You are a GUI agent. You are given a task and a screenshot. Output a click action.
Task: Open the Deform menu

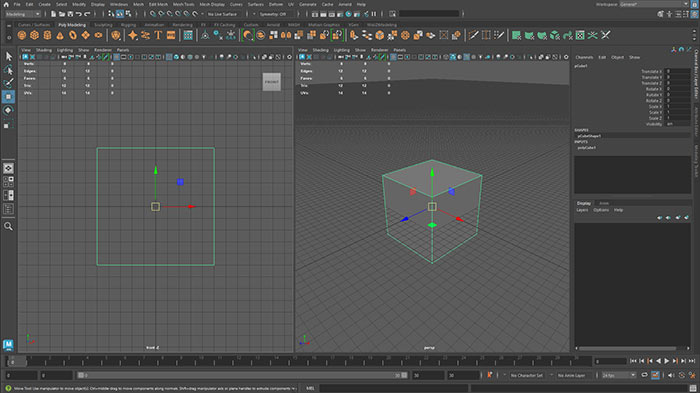275,4
